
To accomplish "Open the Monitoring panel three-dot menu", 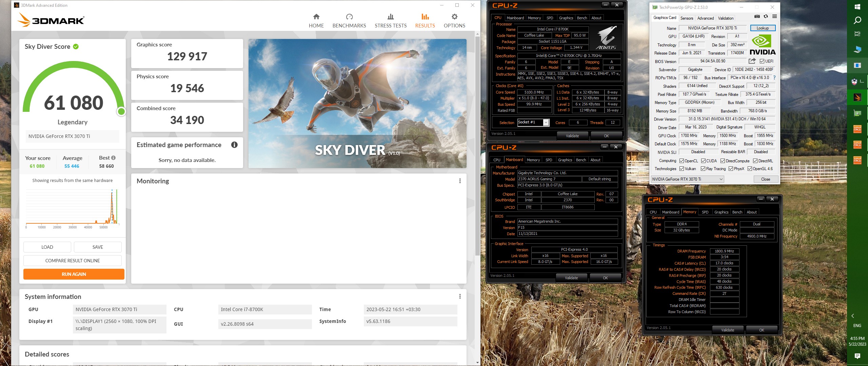I will [460, 181].
